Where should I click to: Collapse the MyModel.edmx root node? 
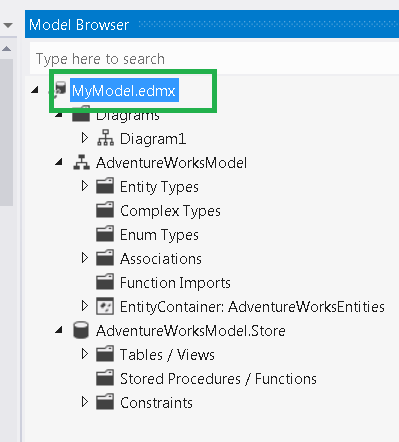[35, 90]
